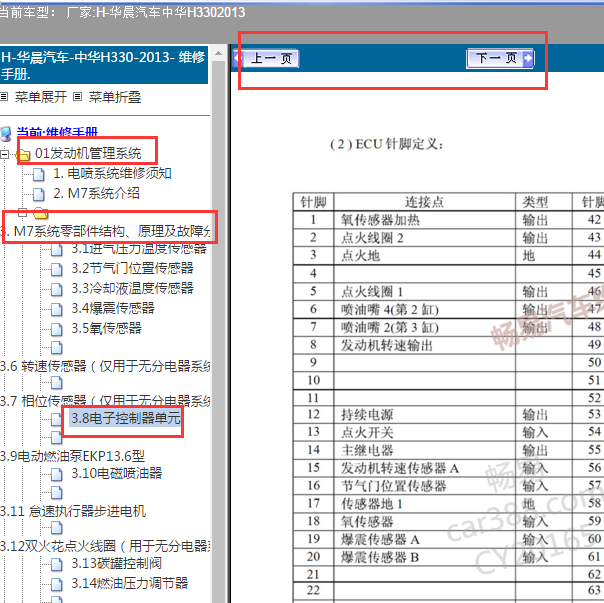
Task: Click the (2) ECU 针脚定义 heading
Action: (386, 144)
